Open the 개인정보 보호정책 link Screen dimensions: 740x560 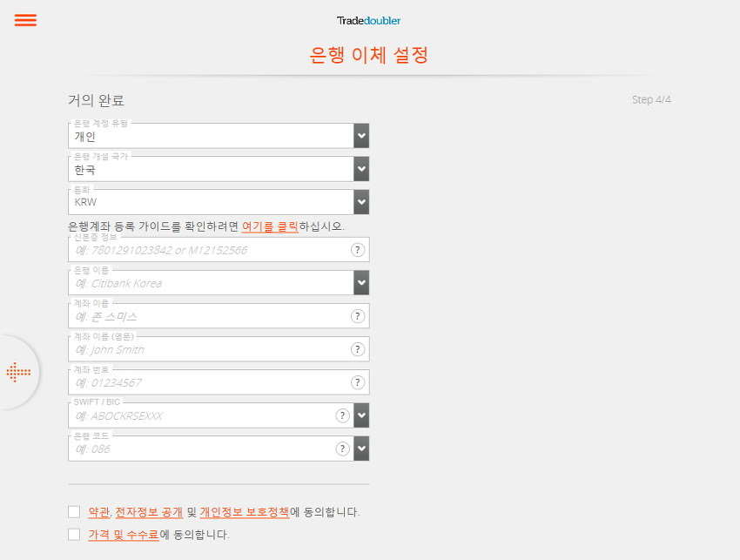(x=245, y=512)
